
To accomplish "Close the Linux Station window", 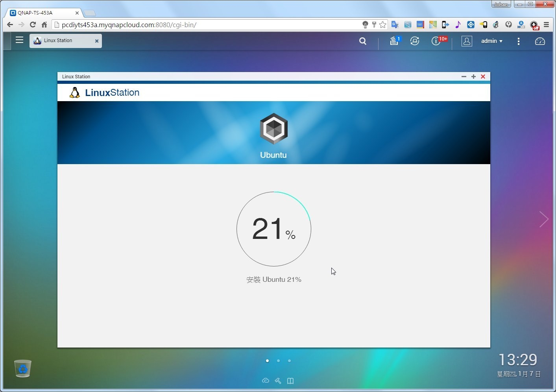I will pyautogui.click(x=483, y=77).
